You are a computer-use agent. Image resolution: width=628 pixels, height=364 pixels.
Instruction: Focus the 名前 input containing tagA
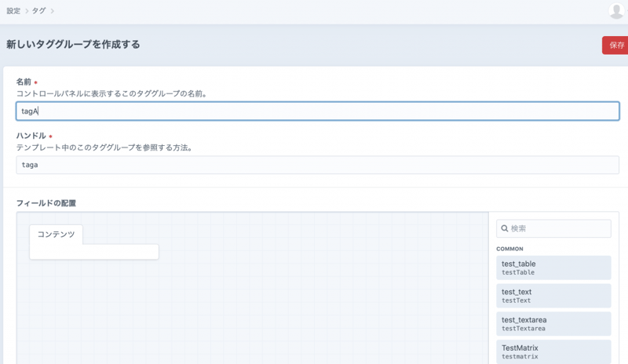[x=318, y=111]
